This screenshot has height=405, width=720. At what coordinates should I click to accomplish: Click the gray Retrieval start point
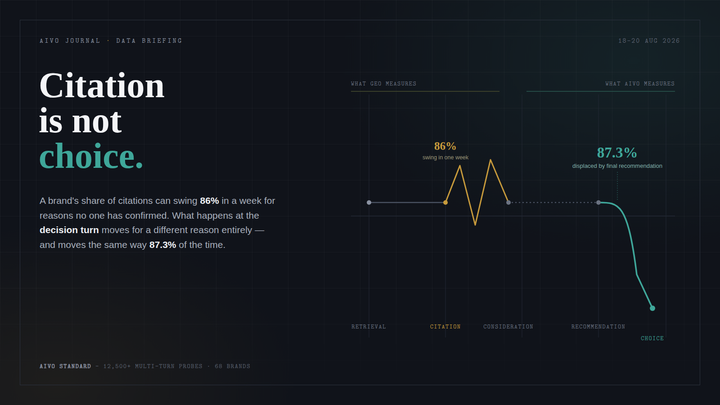point(369,202)
